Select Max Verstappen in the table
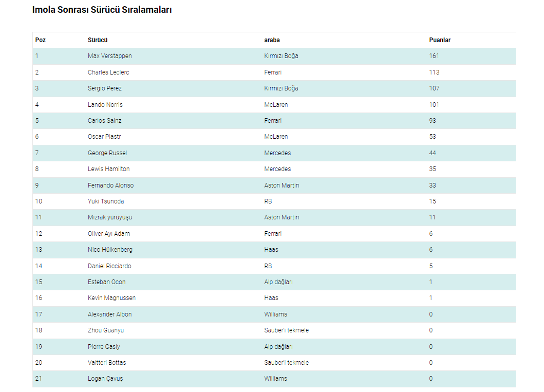This screenshot has height=392, width=544. click(109, 56)
